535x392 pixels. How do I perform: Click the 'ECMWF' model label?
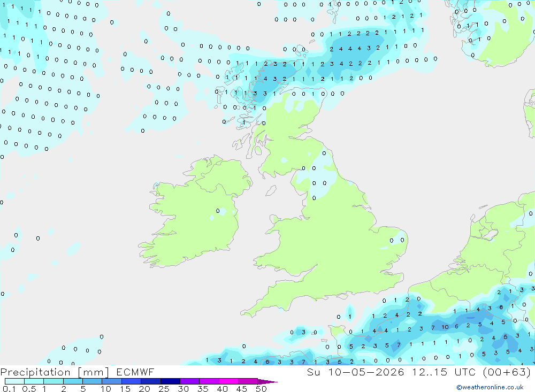click(135, 372)
